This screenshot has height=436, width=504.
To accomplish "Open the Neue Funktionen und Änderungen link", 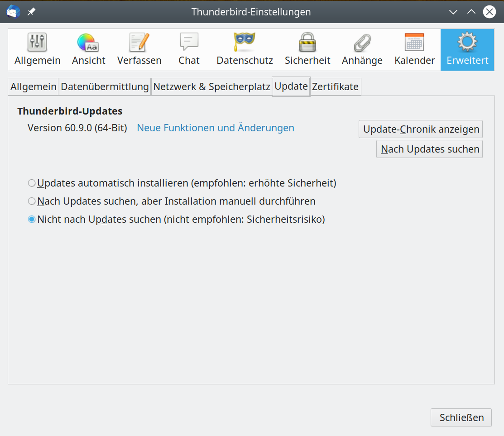I will pyautogui.click(x=215, y=128).
